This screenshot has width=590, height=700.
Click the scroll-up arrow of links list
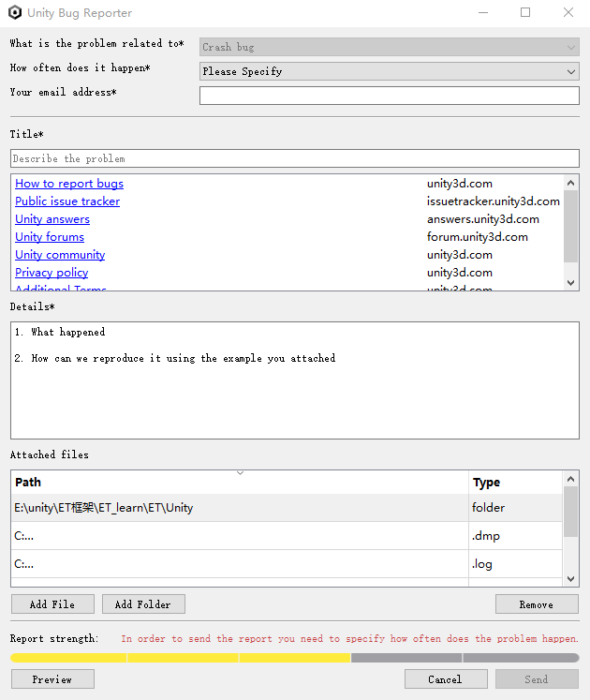pyautogui.click(x=570, y=183)
